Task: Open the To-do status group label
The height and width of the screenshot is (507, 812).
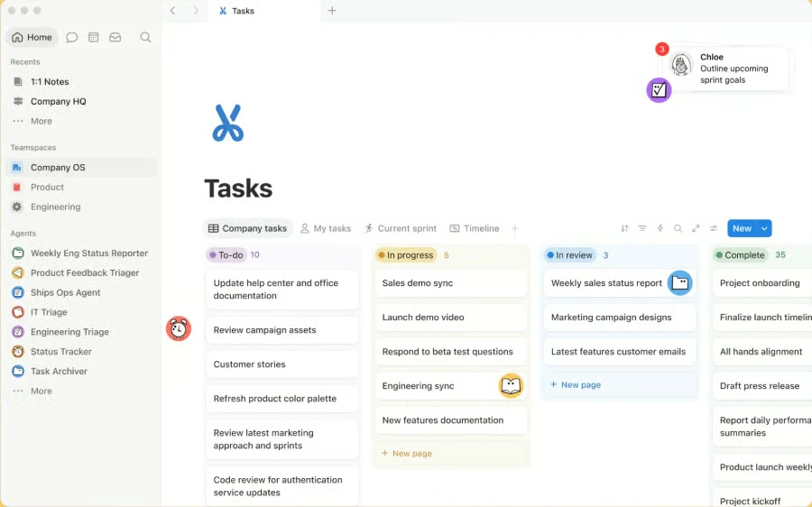Action: pyautogui.click(x=226, y=254)
